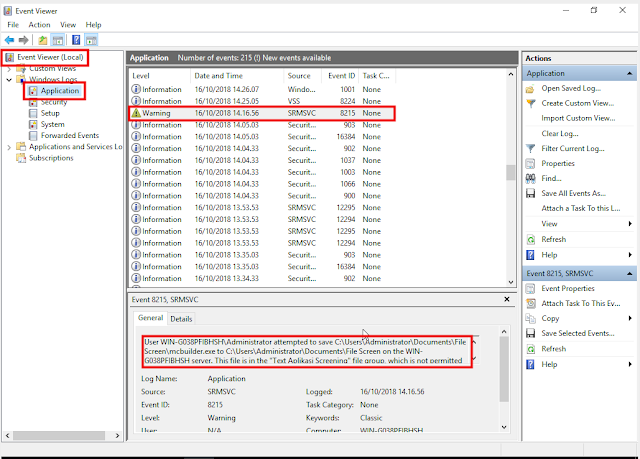Expand the Custom Views tree node

click(x=9, y=69)
